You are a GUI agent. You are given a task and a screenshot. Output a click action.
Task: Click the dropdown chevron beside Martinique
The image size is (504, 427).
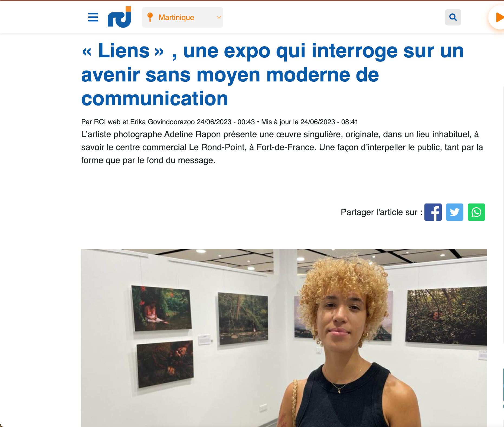pos(219,17)
